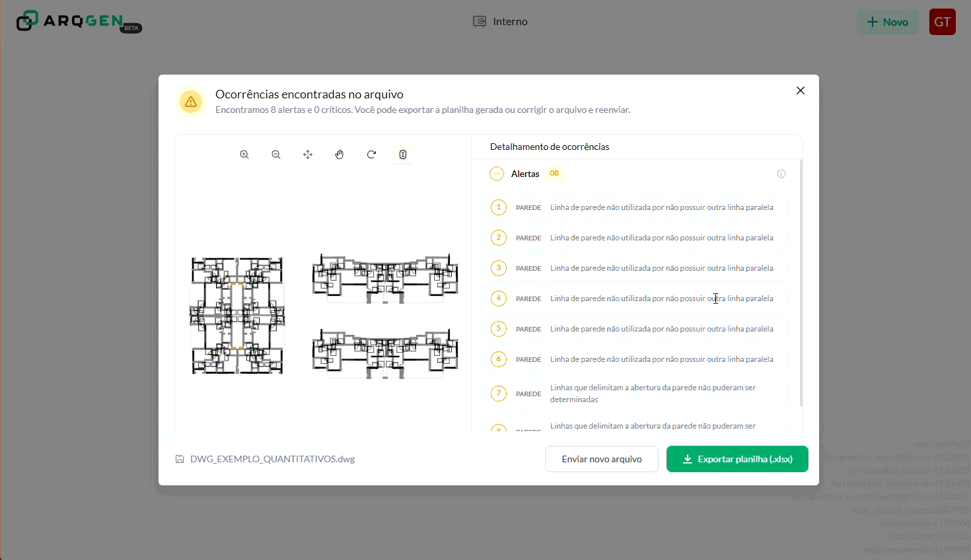Open alert 3 description text
The image size is (971, 560).
(x=662, y=268)
